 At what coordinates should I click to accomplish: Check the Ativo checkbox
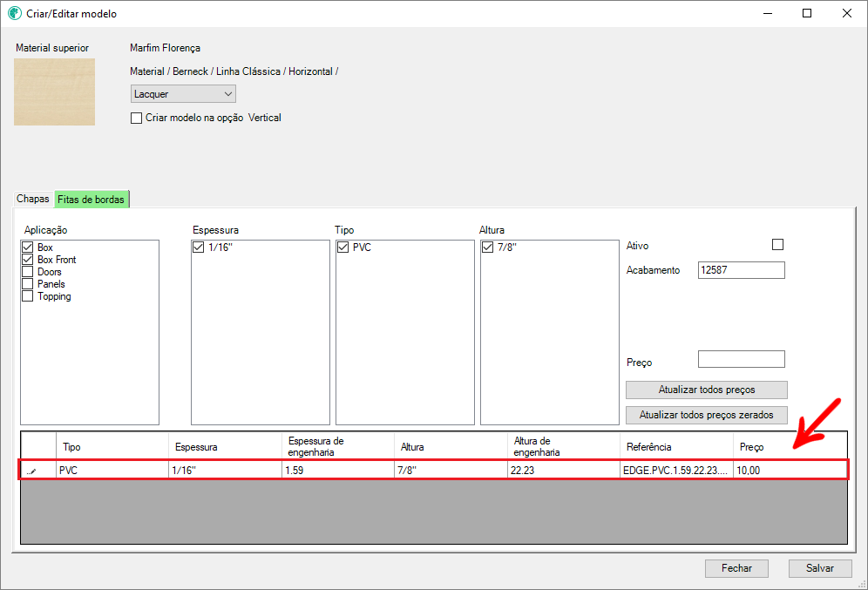[x=778, y=245]
